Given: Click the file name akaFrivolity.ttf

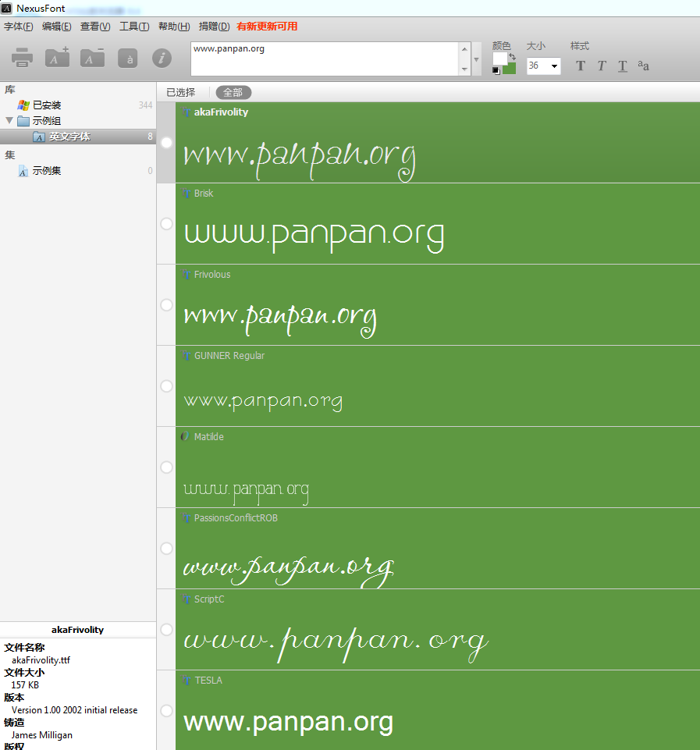Looking at the screenshot, I should click(x=41, y=660).
